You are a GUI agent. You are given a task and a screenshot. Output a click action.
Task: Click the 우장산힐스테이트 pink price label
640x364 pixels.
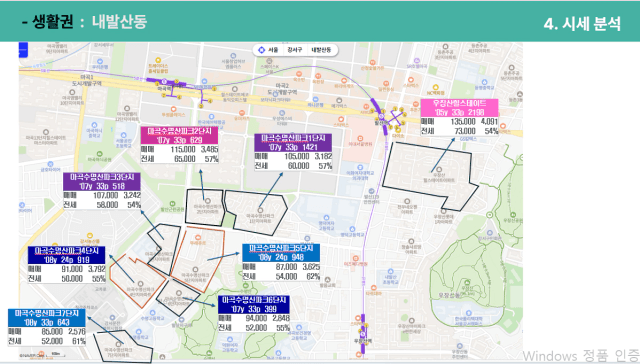point(460,108)
